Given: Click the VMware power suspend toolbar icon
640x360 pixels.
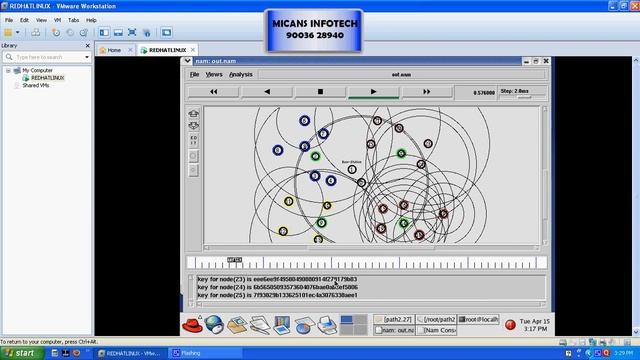Looking at the screenshot, I should pyautogui.click(x=8, y=33).
